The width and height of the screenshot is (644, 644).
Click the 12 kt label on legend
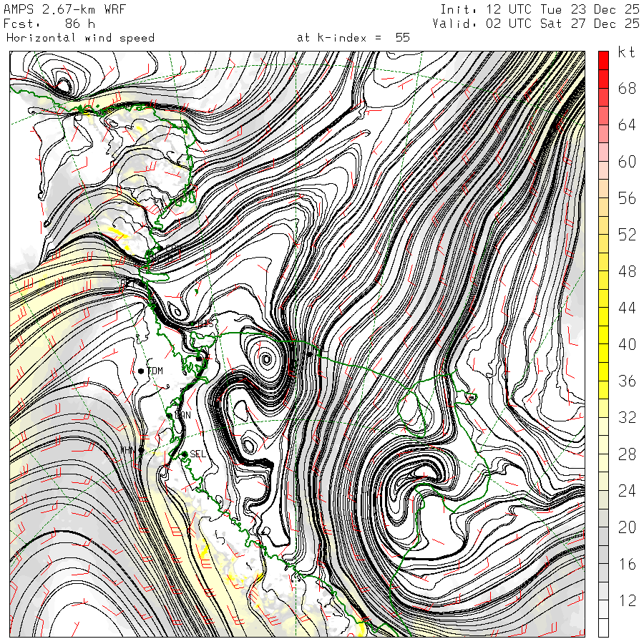(627, 601)
